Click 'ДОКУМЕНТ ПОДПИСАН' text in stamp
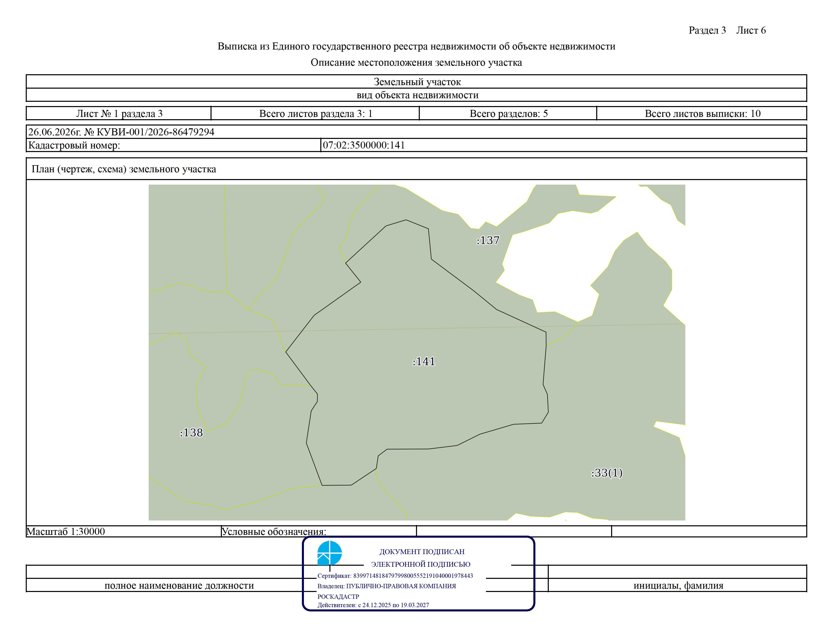Screen dimensions: 833x644 (422, 552)
